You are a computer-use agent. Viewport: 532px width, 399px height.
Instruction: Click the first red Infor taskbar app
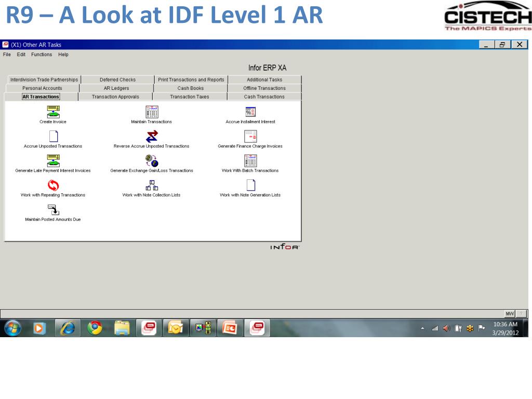tap(148, 328)
